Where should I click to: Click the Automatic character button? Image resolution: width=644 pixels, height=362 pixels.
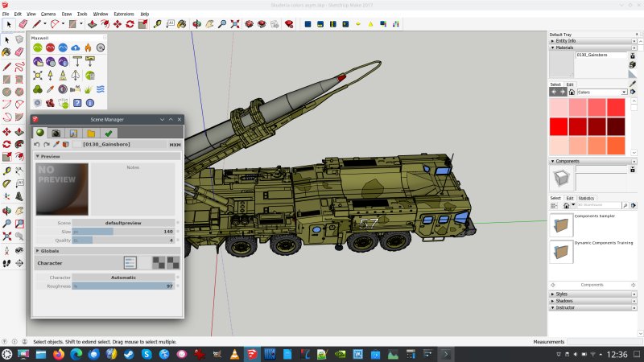(x=123, y=277)
